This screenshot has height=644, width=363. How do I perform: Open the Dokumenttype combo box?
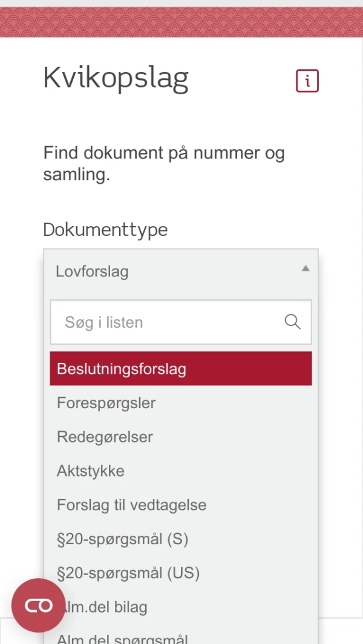click(180, 271)
